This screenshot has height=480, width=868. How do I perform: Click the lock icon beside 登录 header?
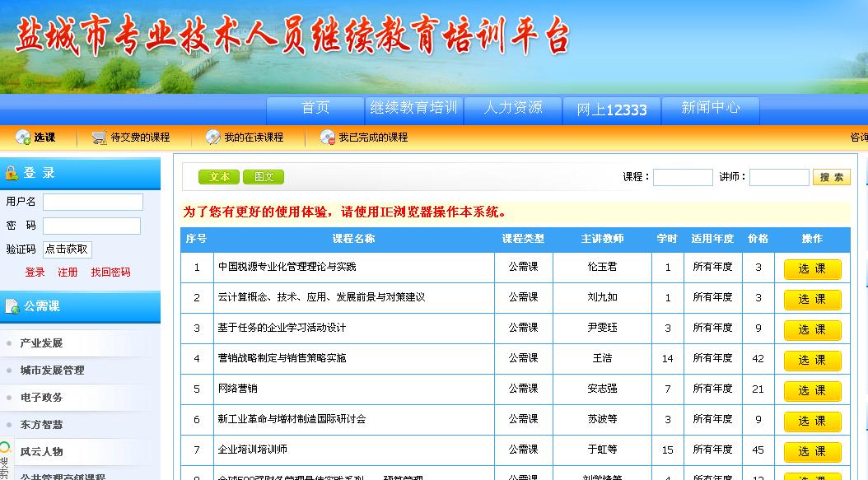click(12, 173)
